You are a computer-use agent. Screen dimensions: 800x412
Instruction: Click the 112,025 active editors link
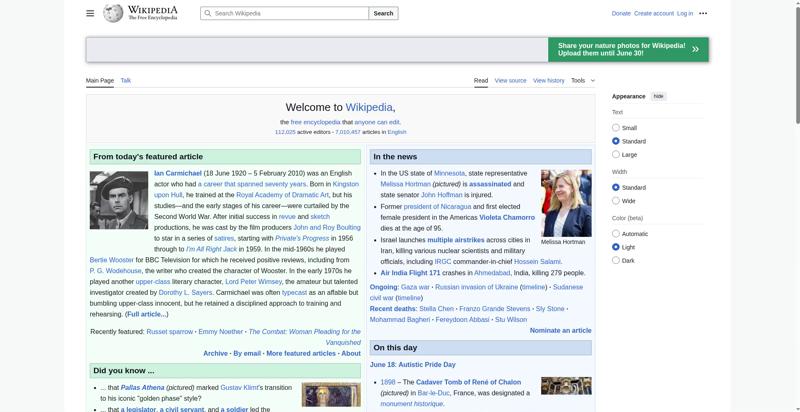tap(285, 132)
